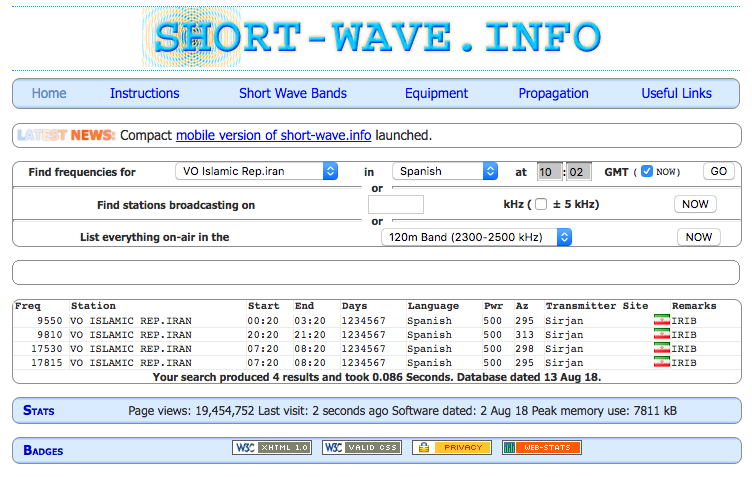Click the Stats section heading
Viewport: 752px width, 477px height.
click(38, 410)
